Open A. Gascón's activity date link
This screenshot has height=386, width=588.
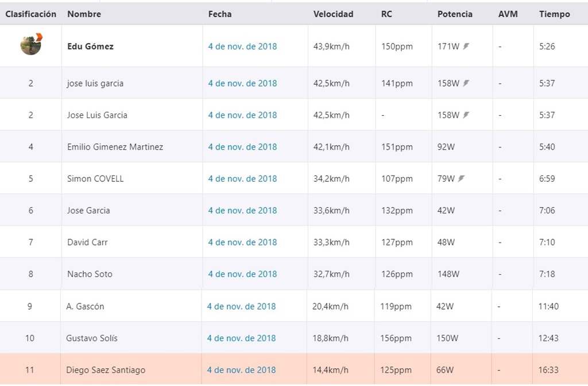point(241,306)
